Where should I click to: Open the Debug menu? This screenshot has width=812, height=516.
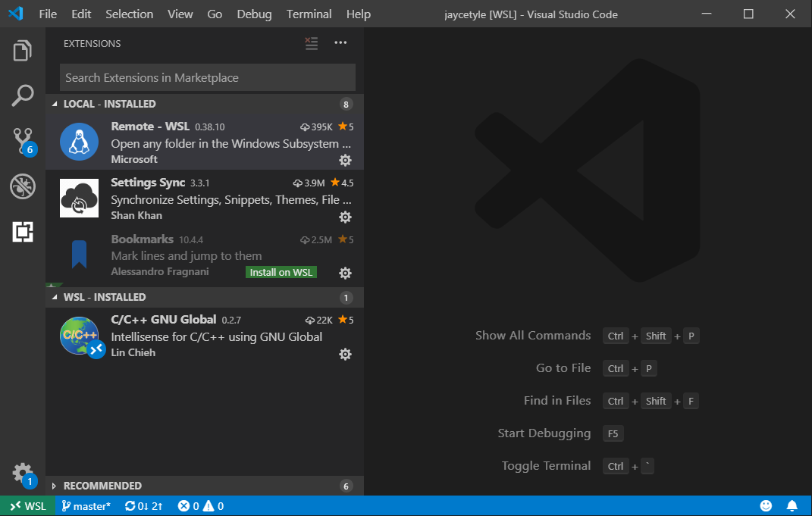(254, 14)
